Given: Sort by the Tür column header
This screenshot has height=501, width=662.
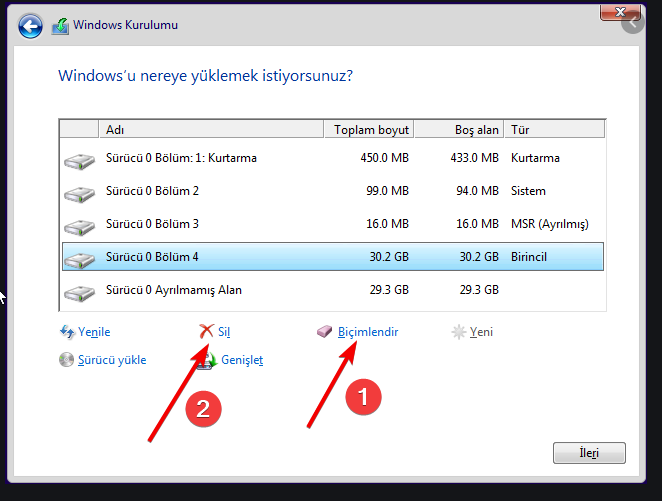Looking at the screenshot, I should (x=555, y=130).
